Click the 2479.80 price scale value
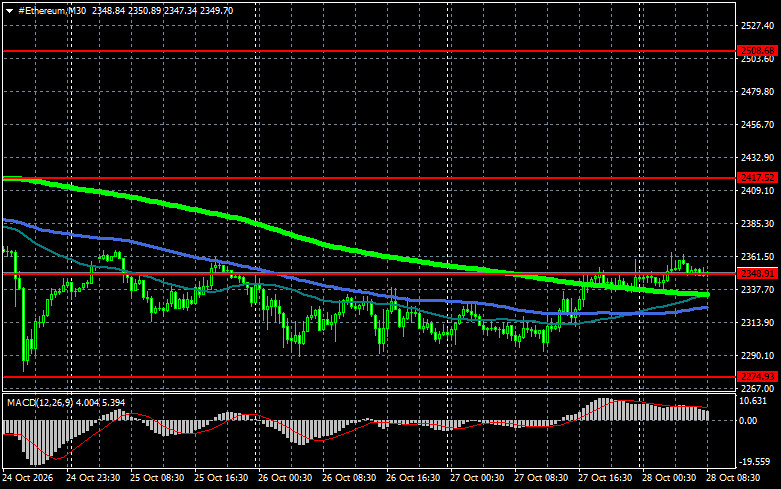This screenshot has width=781, height=489. pos(758,92)
